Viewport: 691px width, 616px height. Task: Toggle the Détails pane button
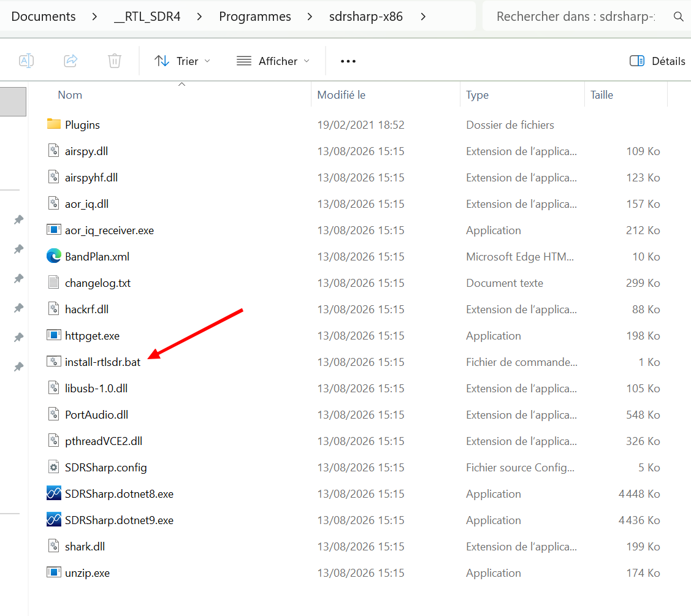coord(657,61)
